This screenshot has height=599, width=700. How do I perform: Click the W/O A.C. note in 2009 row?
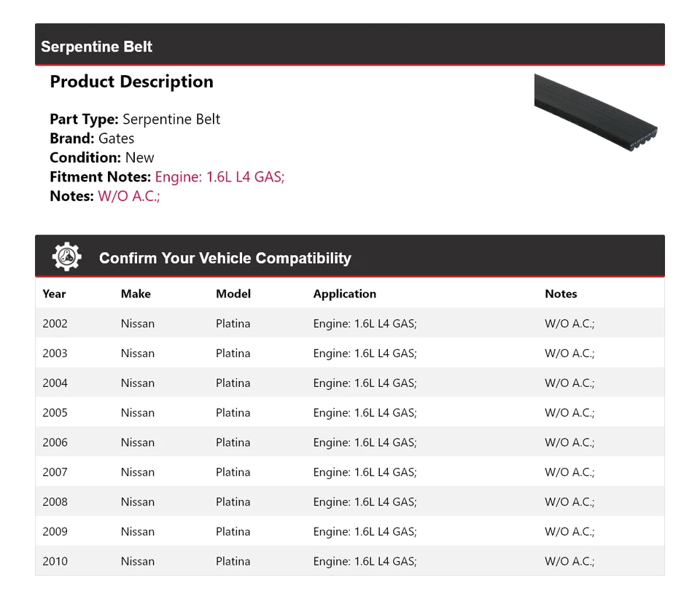pos(569,532)
